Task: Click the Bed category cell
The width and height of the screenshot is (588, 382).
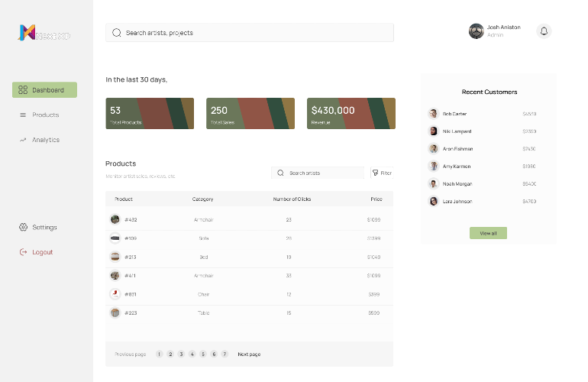Action: (204, 257)
